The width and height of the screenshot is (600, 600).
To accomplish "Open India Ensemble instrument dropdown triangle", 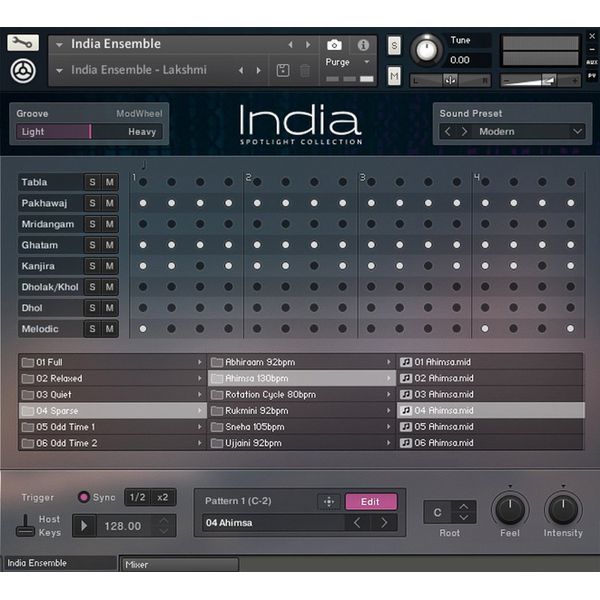I will [59, 45].
